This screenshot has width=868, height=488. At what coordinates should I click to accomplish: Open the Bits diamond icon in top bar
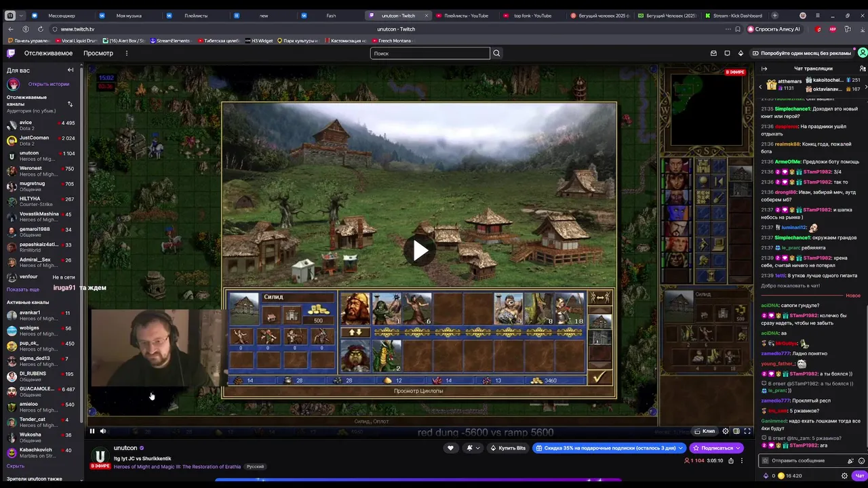pos(741,53)
